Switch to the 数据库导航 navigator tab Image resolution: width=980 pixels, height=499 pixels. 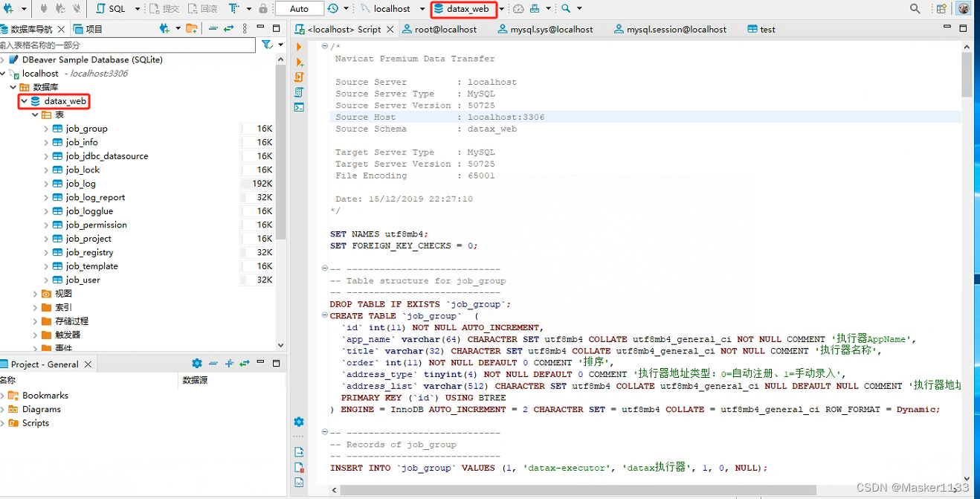click(x=27, y=29)
